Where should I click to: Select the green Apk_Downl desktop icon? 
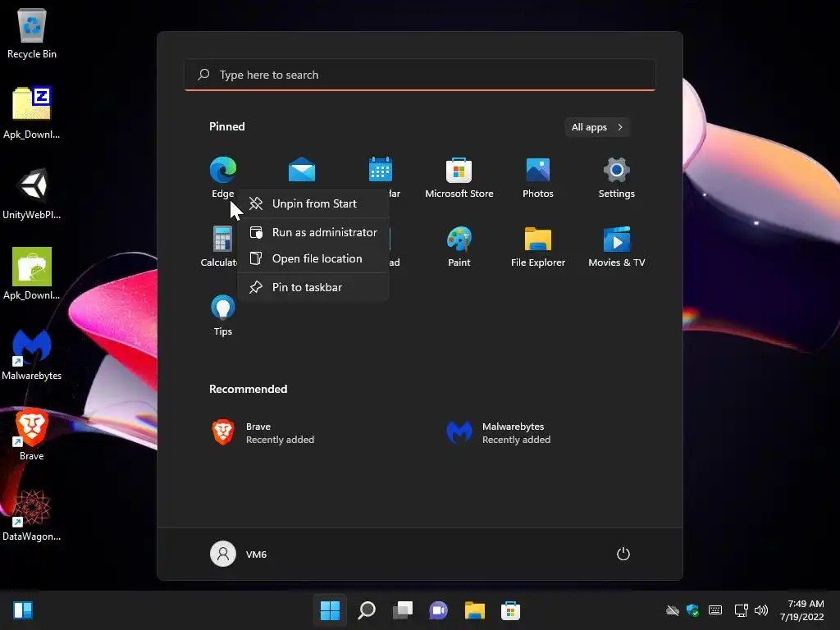click(x=32, y=273)
